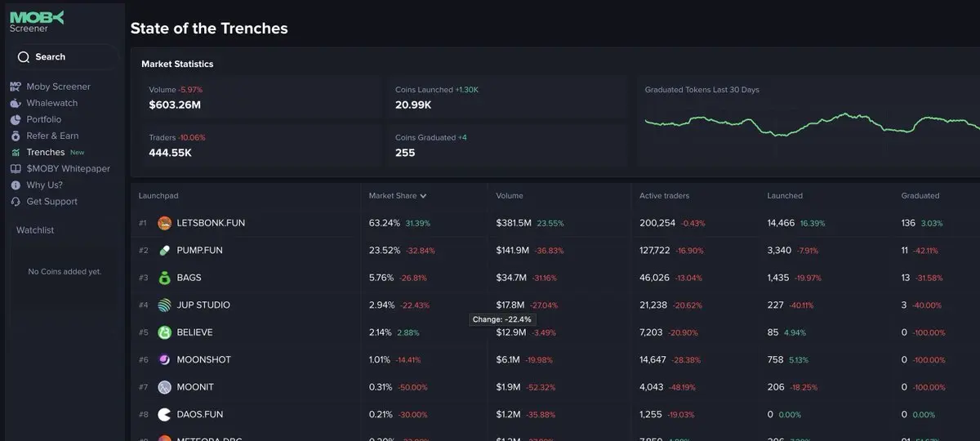The height and width of the screenshot is (441, 980).
Task: Click the Graduated column header
Action: [x=920, y=196]
